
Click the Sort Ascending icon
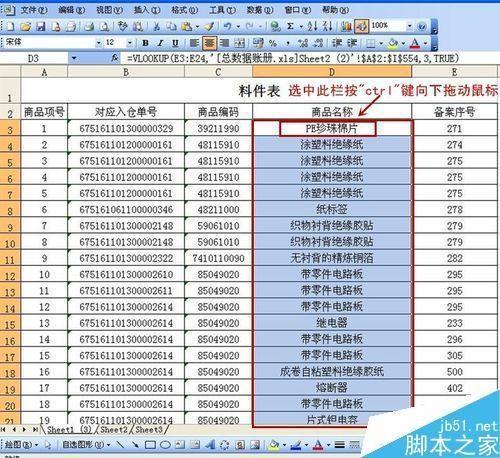[312, 26]
